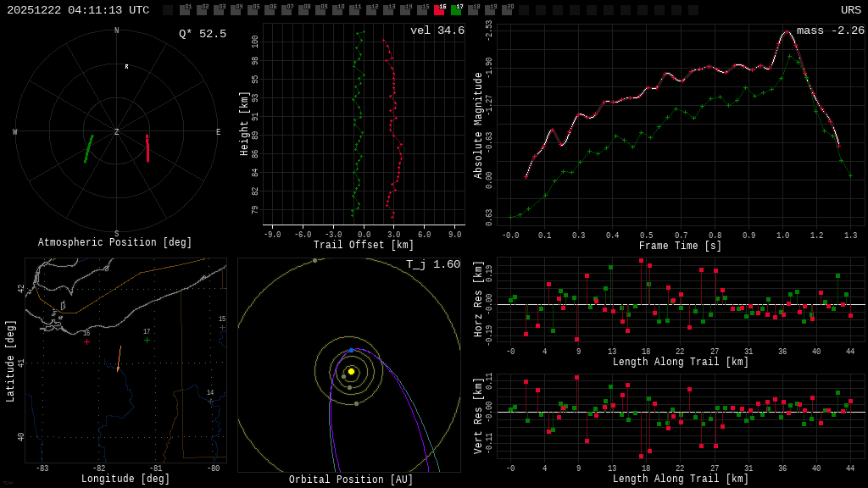The width and height of the screenshot is (868, 488).
Task: Click station indicator box 08
Action: (x=303, y=10)
